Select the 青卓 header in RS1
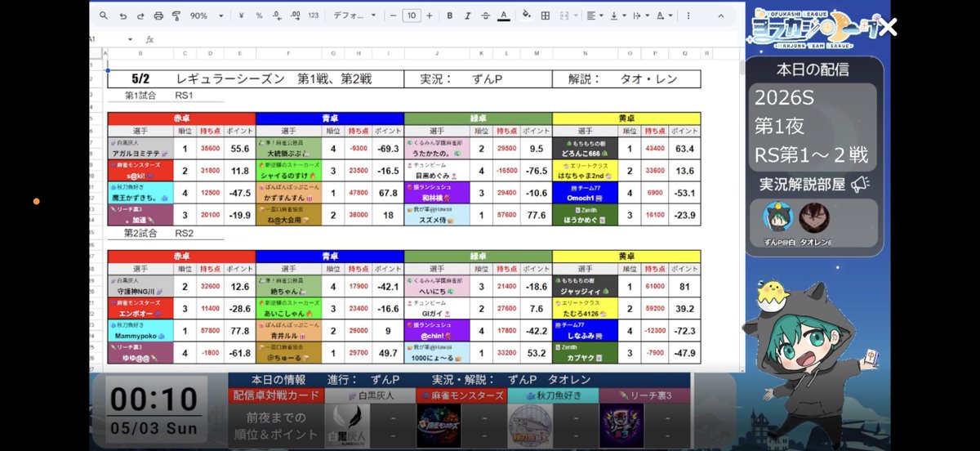The height and width of the screenshot is (451, 980). click(329, 118)
